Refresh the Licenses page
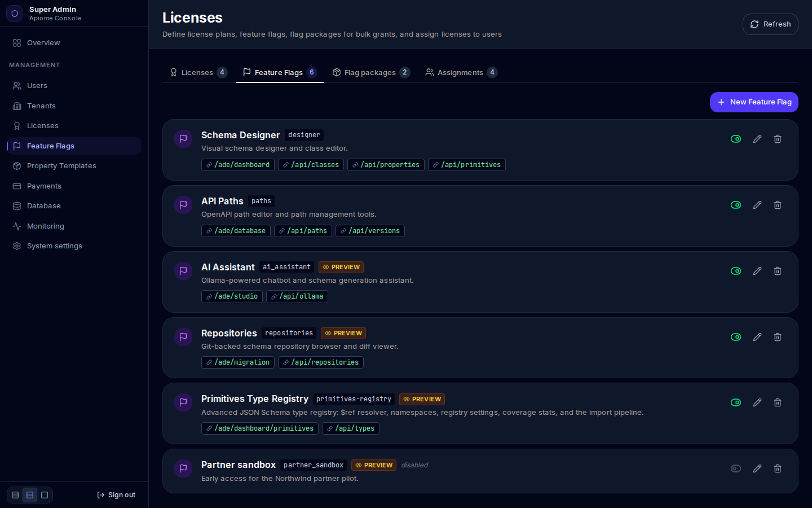The image size is (812, 508). [770, 24]
